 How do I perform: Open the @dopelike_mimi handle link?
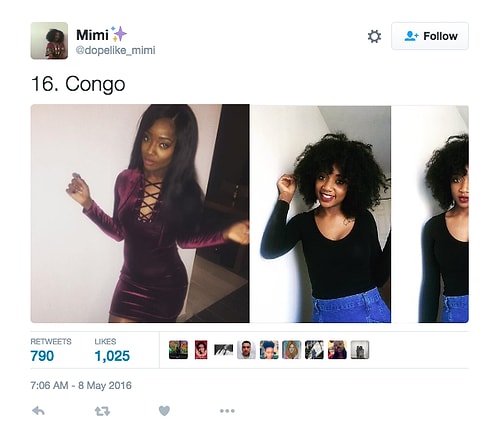pos(115,50)
